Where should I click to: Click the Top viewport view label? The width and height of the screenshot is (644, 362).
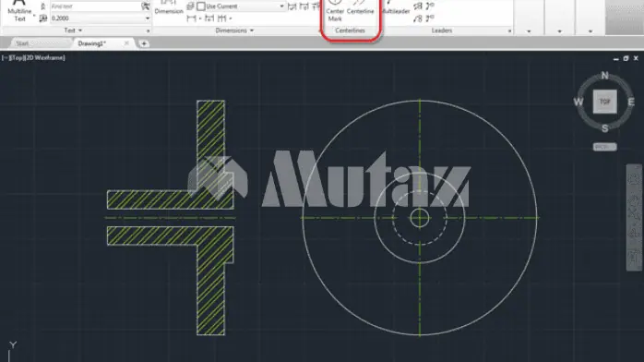tap(18, 58)
